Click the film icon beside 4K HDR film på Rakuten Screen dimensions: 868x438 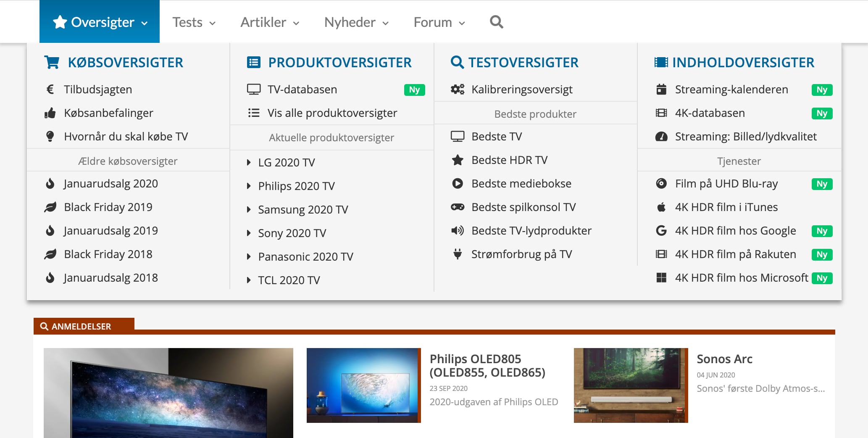point(661,254)
